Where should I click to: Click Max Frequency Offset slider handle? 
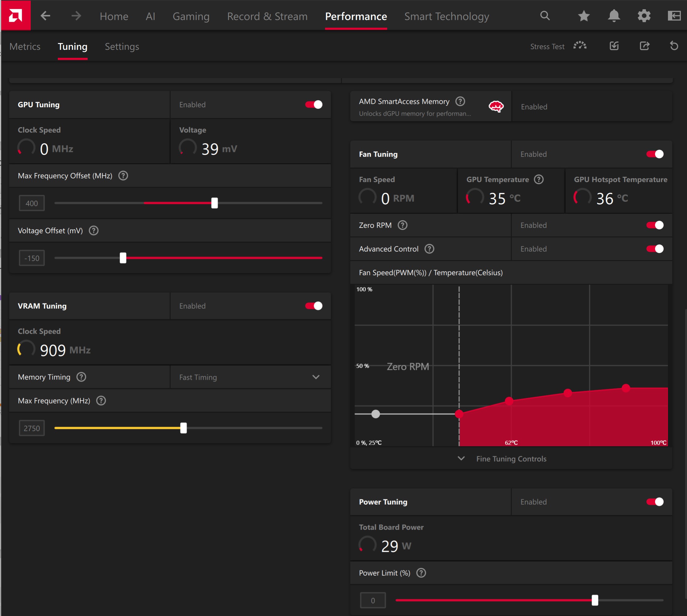click(215, 203)
